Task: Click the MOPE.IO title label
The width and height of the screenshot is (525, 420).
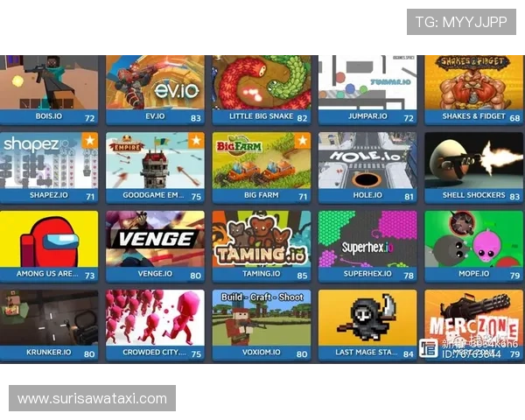Action: click(473, 274)
